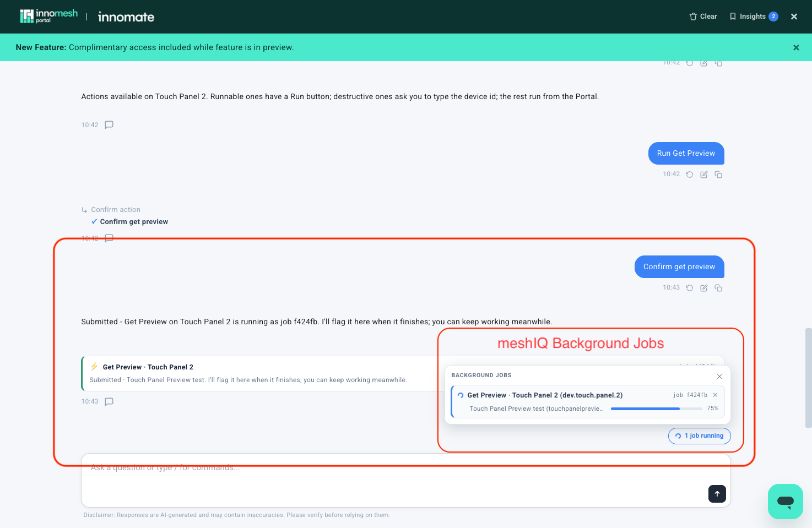Click the checked Confirm get preview item
The height and width of the screenshot is (528, 812).
[x=129, y=222]
